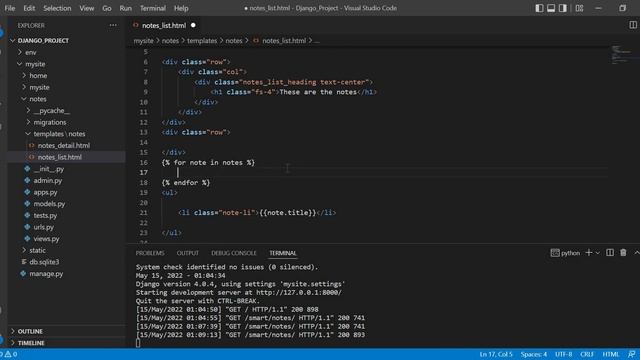Open admin.py file
This screenshot has width=640, height=360.
pyautogui.click(x=48, y=180)
